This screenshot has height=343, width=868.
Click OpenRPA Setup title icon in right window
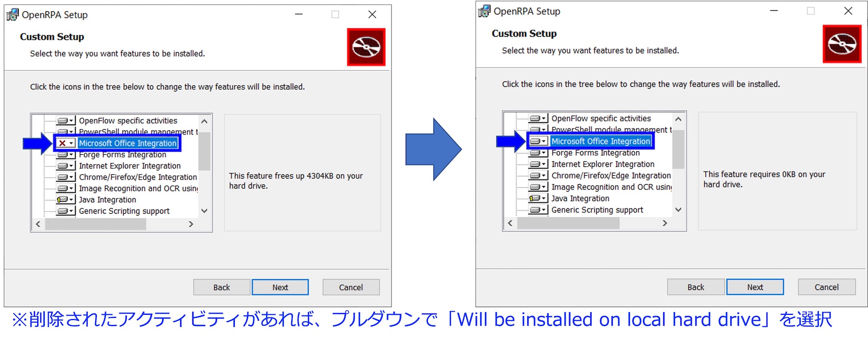click(484, 11)
